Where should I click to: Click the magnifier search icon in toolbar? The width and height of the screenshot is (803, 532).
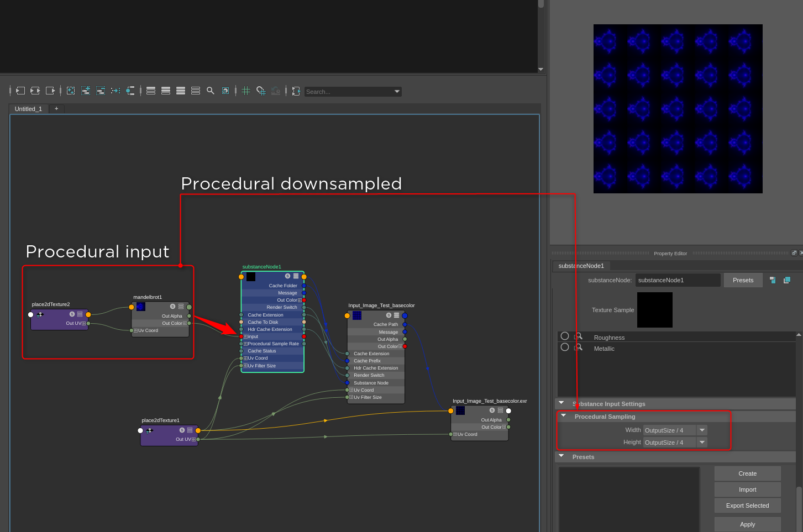point(211,91)
